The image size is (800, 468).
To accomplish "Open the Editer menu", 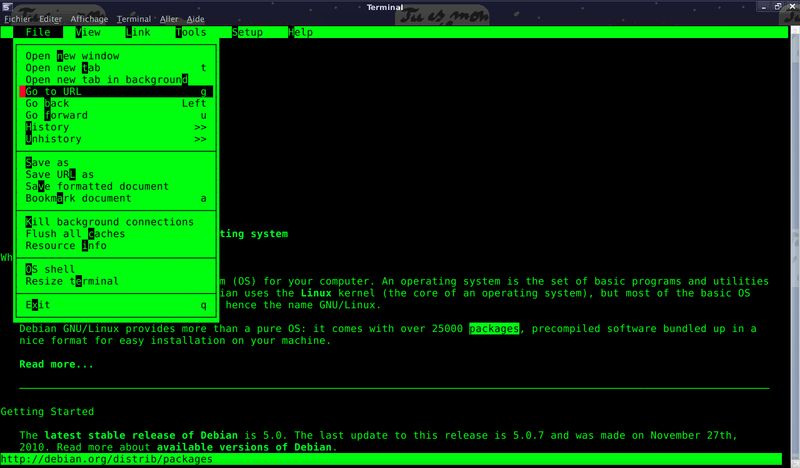I will point(51,19).
